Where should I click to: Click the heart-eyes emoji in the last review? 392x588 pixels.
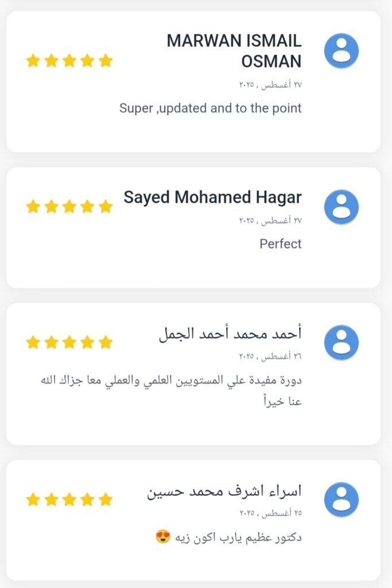click(x=163, y=537)
